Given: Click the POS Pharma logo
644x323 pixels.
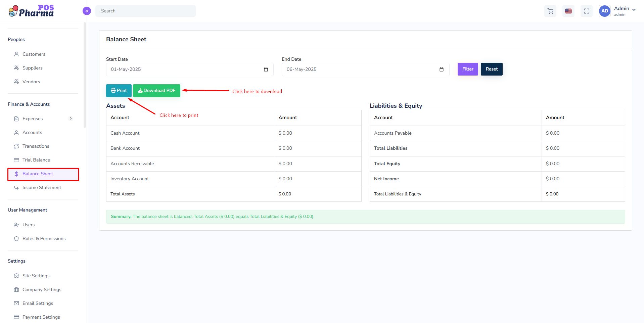Looking at the screenshot, I should pos(31,11).
